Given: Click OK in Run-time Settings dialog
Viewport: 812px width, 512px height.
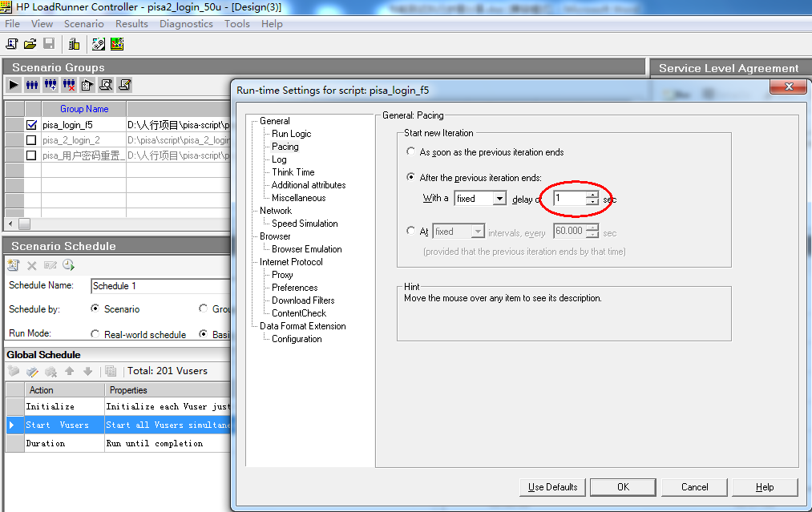Looking at the screenshot, I should 623,487.
